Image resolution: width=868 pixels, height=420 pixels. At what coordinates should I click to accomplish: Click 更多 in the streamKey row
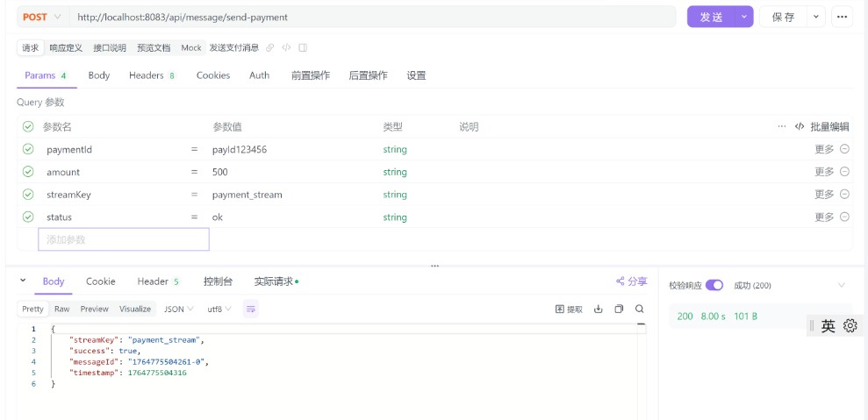[824, 195]
